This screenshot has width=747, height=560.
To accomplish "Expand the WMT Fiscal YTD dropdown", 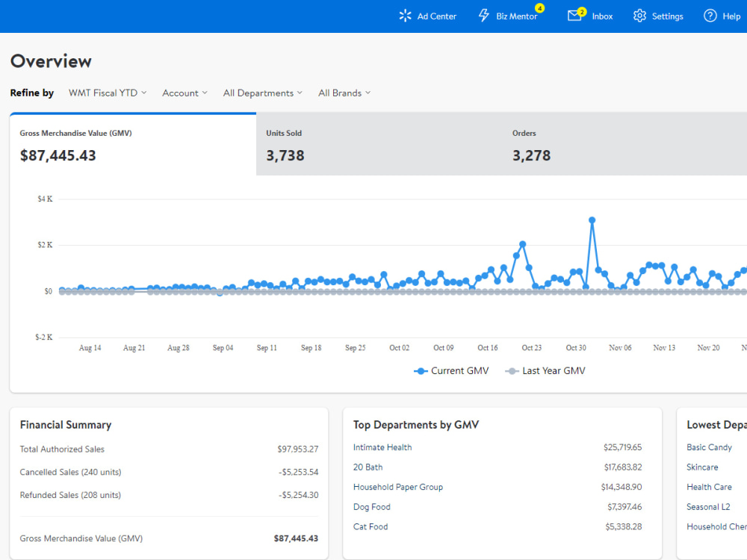I will 108,93.
